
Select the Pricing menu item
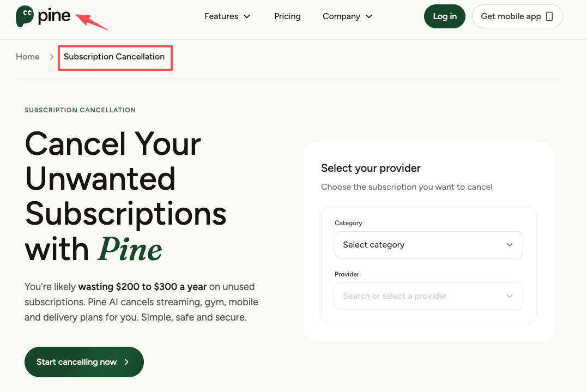tap(287, 16)
